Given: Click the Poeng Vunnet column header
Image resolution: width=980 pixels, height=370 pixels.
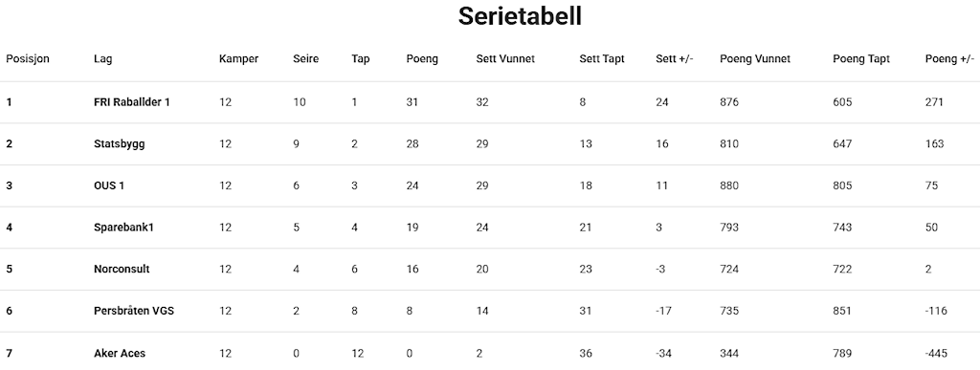Looking at the screenshot, I should pyautogui.click(x=755, y=58).
